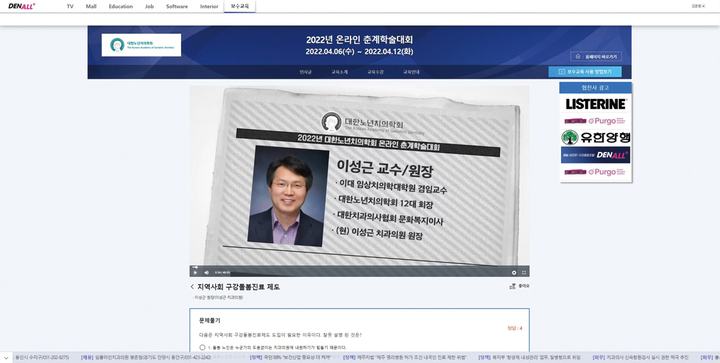Go back using the arrow beside lecture title

tap(192, 287)
